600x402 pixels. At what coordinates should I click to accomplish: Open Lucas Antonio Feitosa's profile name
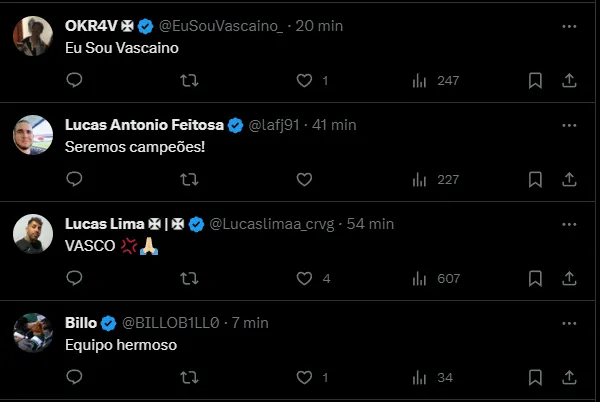(x=144, y=125)
